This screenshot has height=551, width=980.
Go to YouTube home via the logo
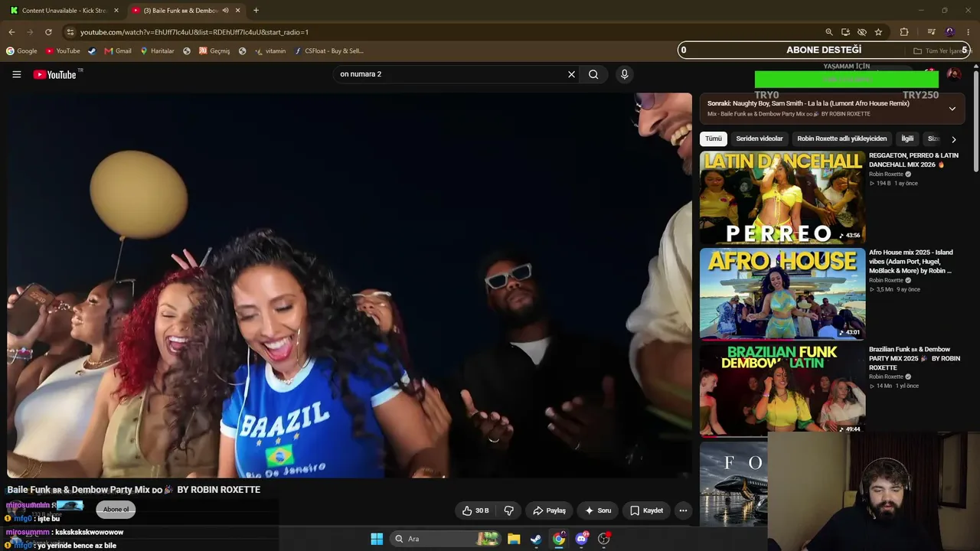(x=55, y=74)
